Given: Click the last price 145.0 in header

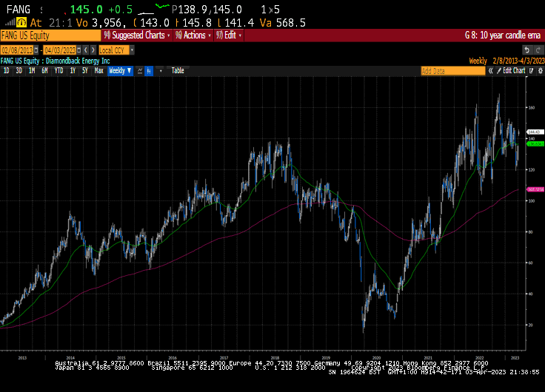Looking at the screenshot, I should coord(87,10).
